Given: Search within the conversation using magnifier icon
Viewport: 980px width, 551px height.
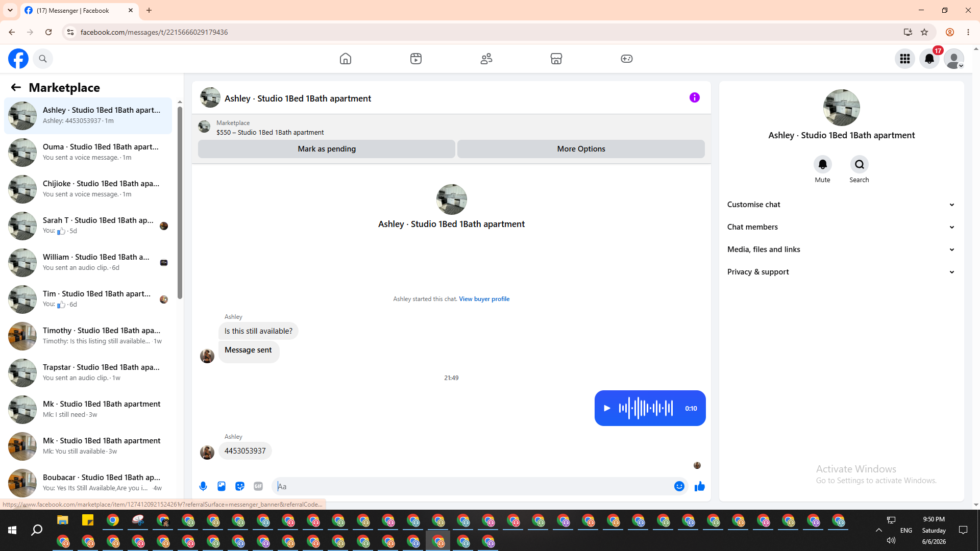Looking at the screenshot, I should pos(860,164).
